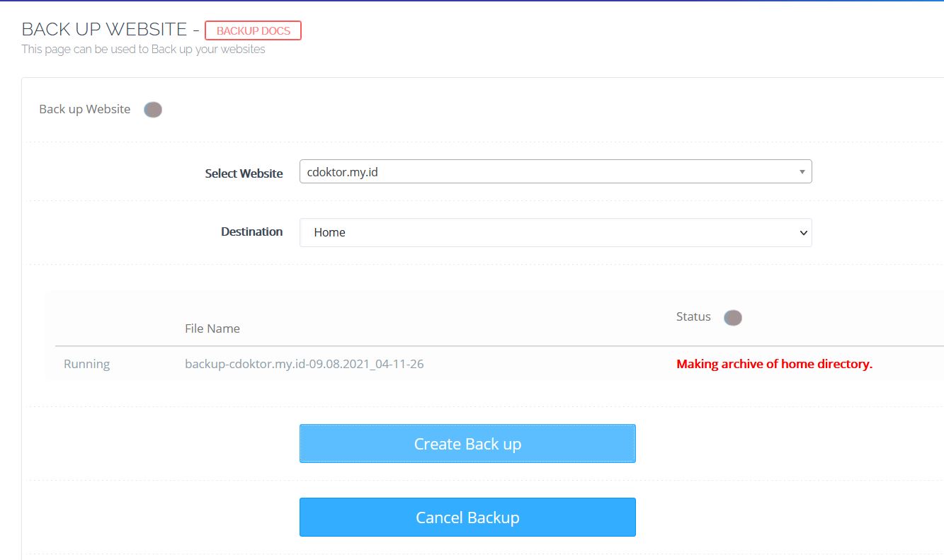Screen dimensions: 944x560
Task: Click the File Name column header
Action: (212, 328)
